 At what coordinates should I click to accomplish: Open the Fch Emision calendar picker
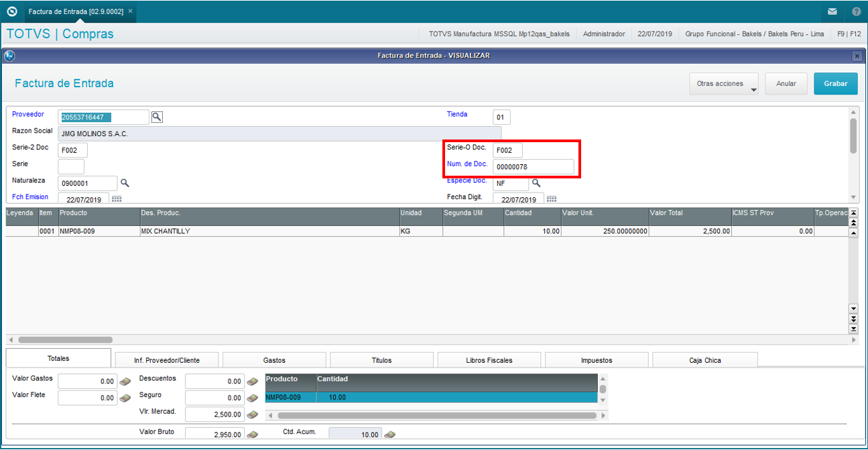pyautogui.click(x=117, y=199)
